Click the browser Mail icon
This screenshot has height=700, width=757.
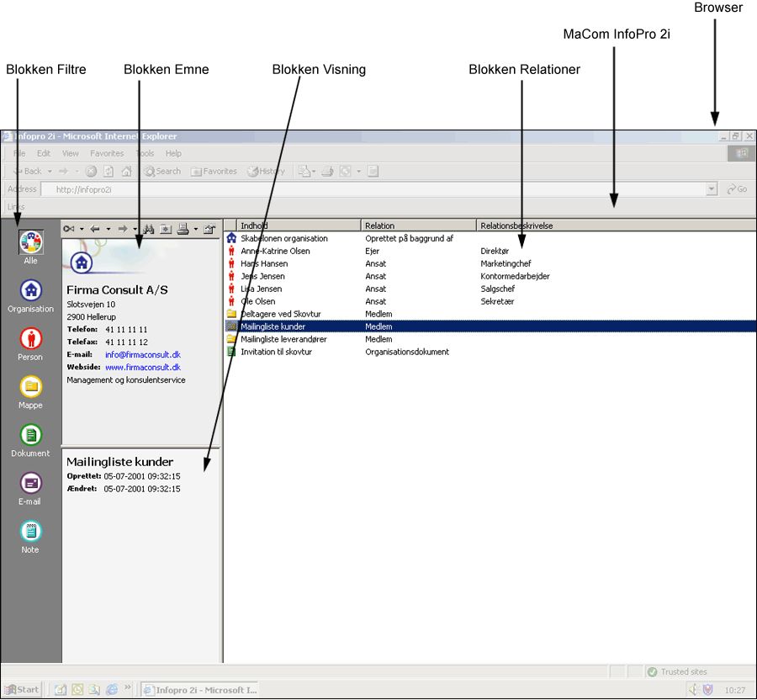point(304,171)
